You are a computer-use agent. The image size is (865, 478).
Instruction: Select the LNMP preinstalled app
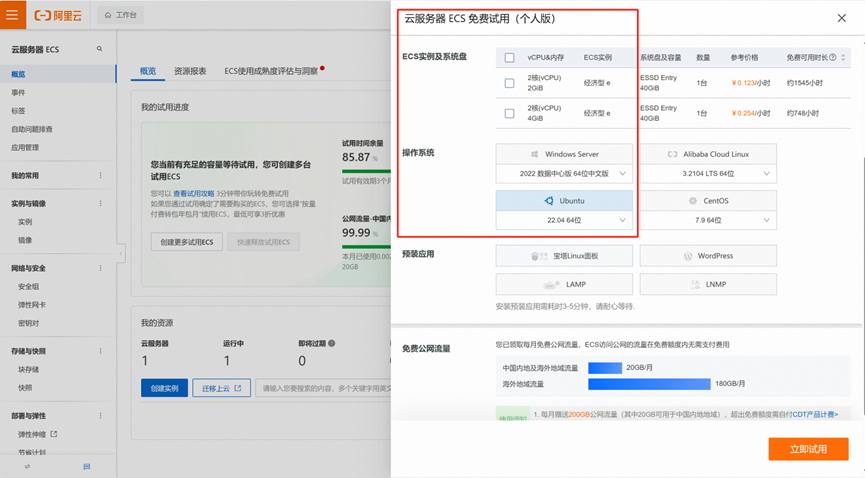tap(708, 284)
